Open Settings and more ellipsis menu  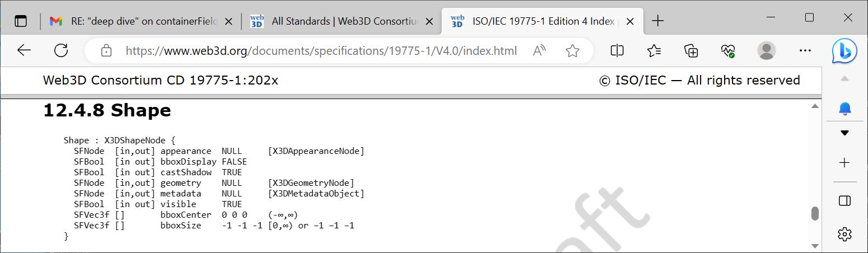805,51
